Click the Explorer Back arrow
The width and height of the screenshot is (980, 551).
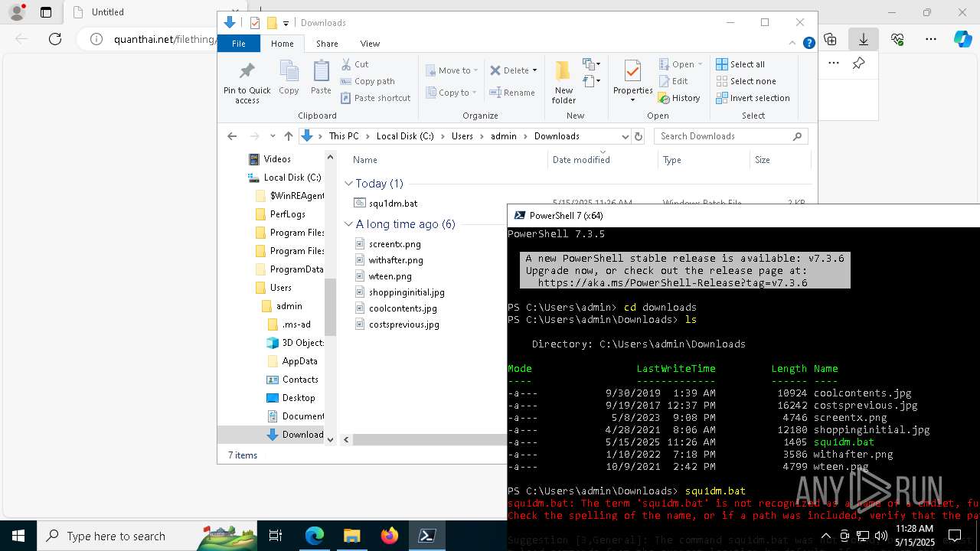coord(232,136)
